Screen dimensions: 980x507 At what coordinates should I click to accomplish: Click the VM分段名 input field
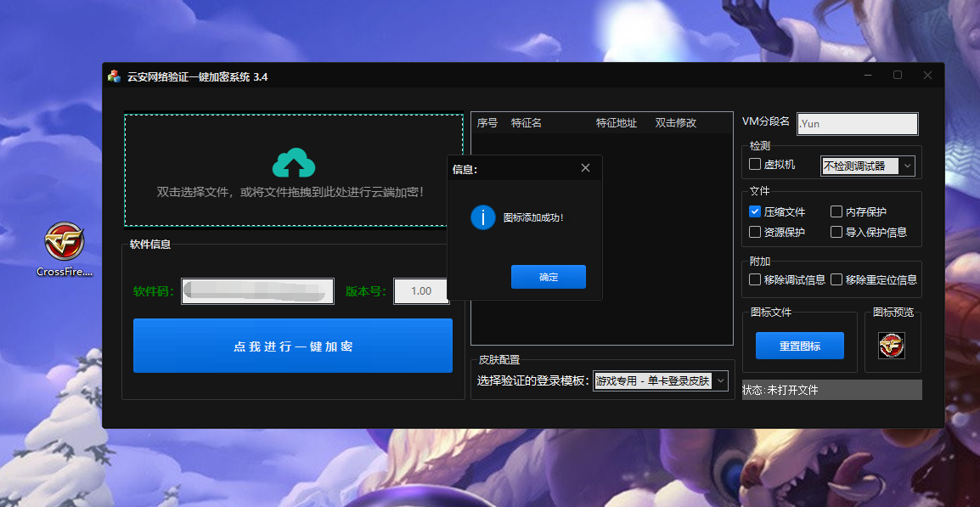[x=858, y=124]
